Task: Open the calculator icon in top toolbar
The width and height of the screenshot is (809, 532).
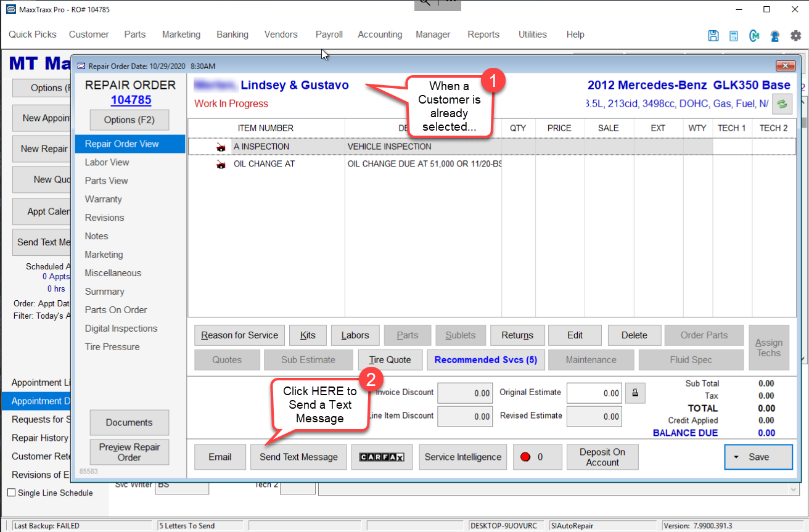Action: click(734, 35)
